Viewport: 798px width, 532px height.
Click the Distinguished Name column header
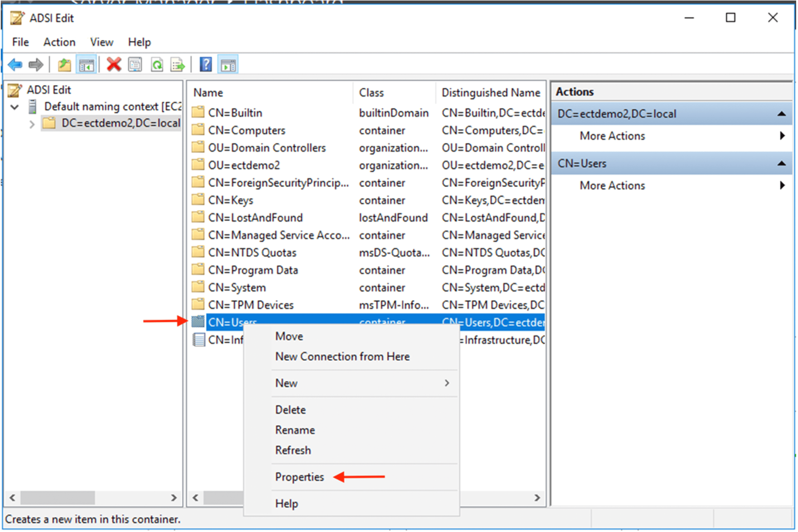click(x=491, y=93)
